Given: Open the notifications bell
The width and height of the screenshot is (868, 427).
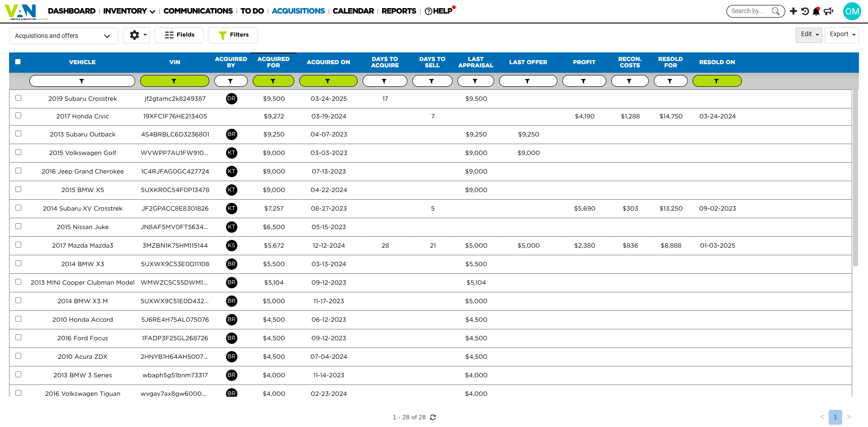Looking at the screenshot, I should click(x=816, y=11).
